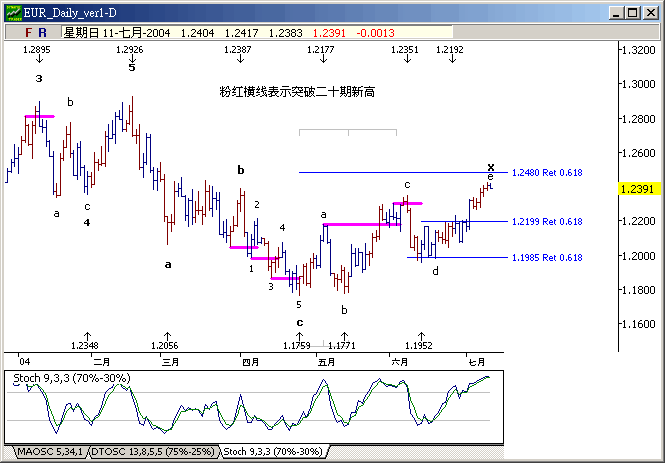Click the 1.2192 swing high label

[450, 50]
